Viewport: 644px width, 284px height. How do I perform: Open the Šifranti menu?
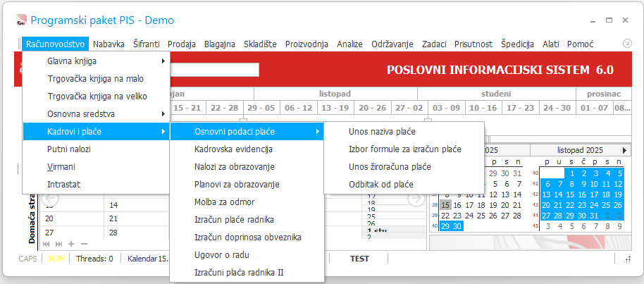[147, 44]
